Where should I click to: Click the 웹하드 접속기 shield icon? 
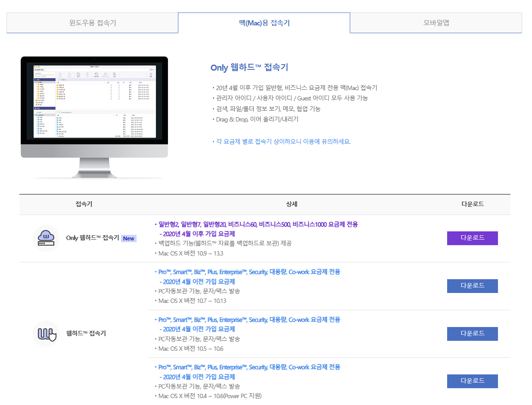pyautogui.click(x=46, y=333)
